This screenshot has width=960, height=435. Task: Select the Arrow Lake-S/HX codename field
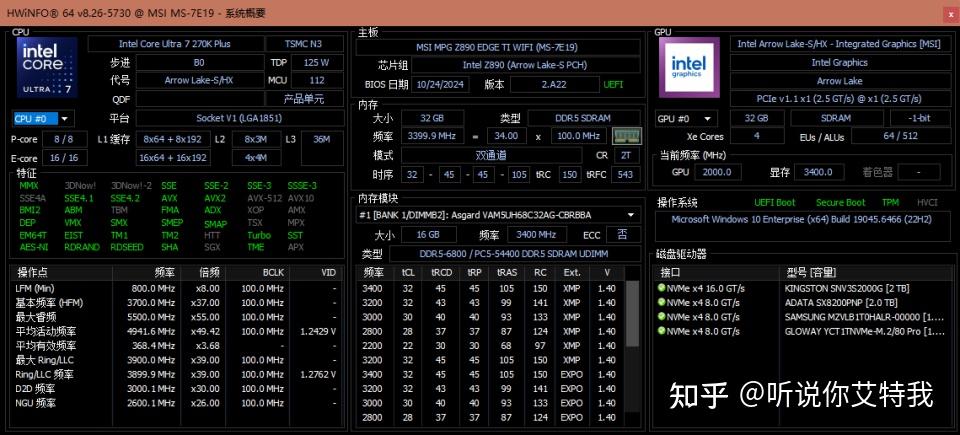click(199, 80)
